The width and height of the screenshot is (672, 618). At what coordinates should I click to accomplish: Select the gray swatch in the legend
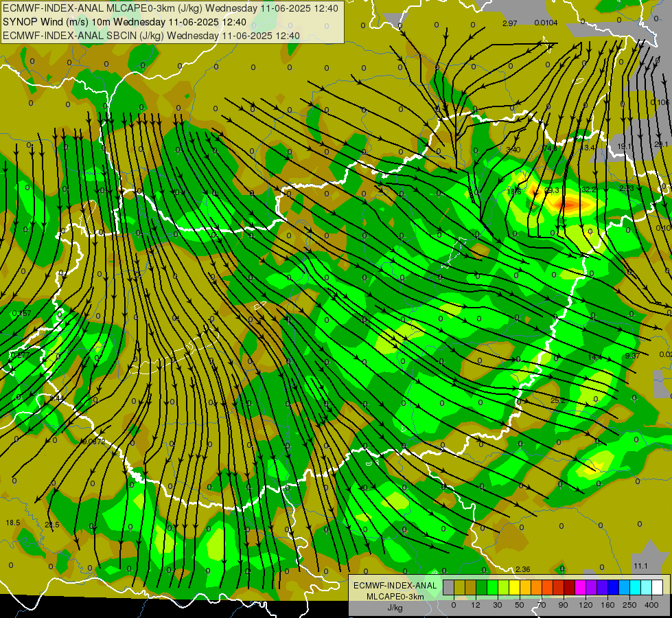point(449,587)
